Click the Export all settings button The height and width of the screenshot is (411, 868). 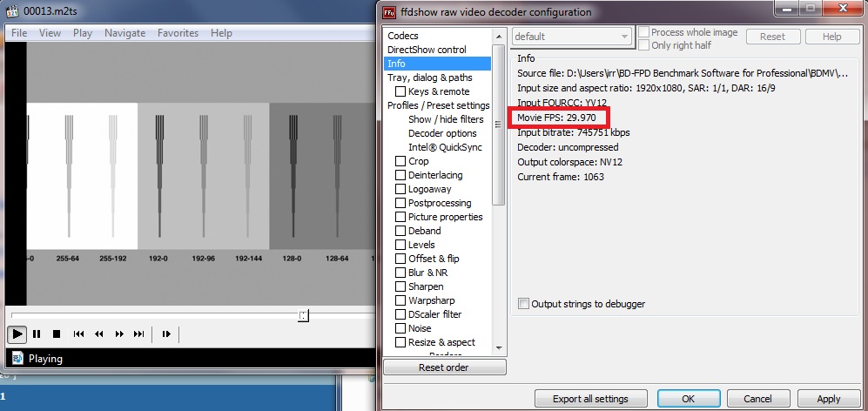pos(590,399)
